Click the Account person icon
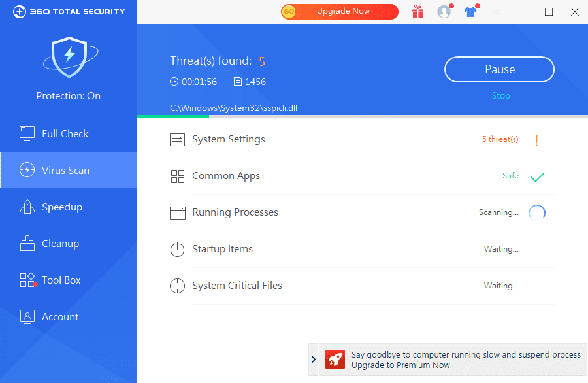 tap(27, 316)
